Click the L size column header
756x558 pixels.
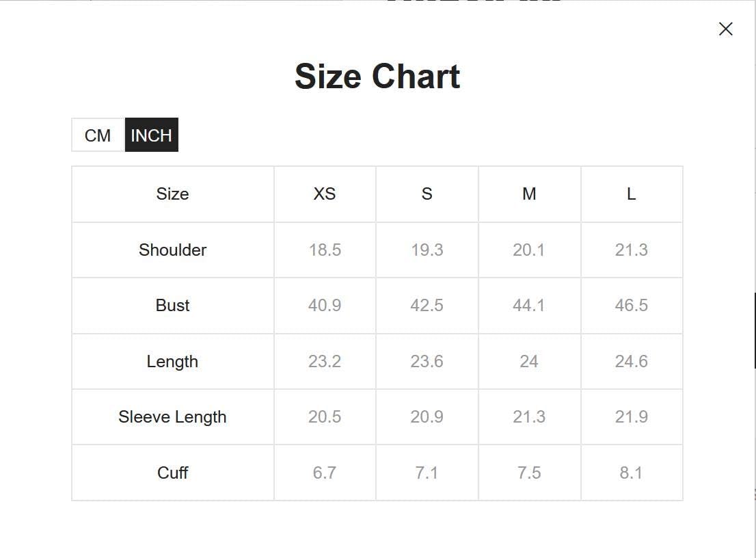pos(631,194)
